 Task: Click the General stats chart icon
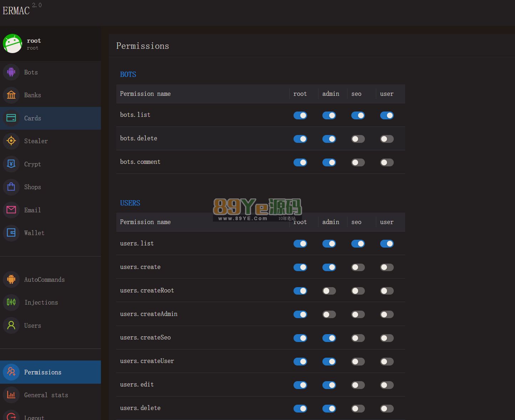click(x=11, y=395)
